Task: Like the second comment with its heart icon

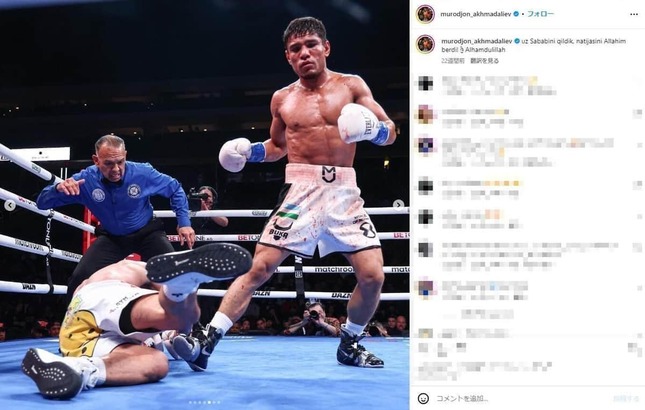Action: [x=637, y=114]
